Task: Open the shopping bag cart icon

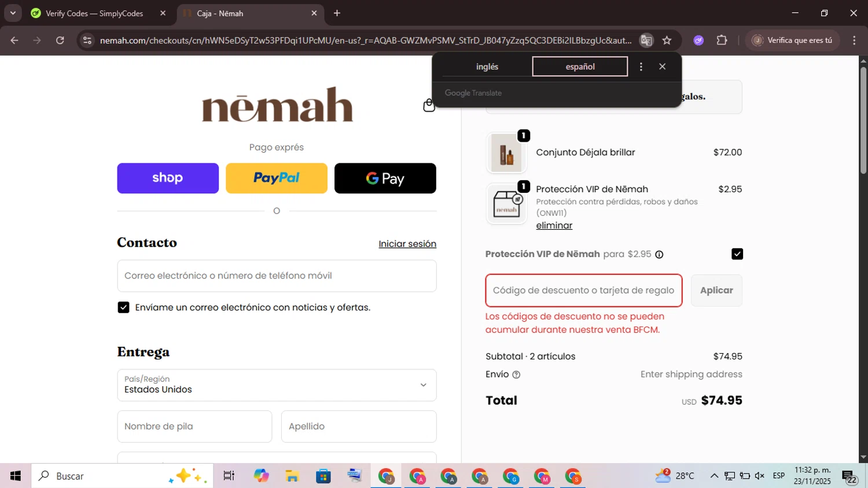Action: point(429,105)
